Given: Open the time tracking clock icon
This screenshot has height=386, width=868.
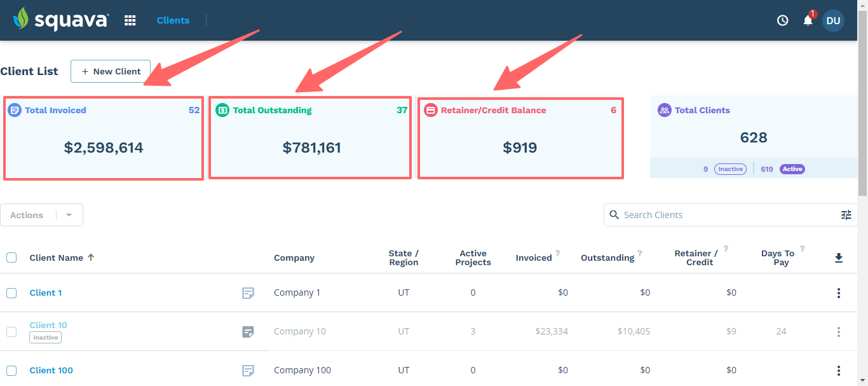Looking at the screenshot, I should [782, 20].
